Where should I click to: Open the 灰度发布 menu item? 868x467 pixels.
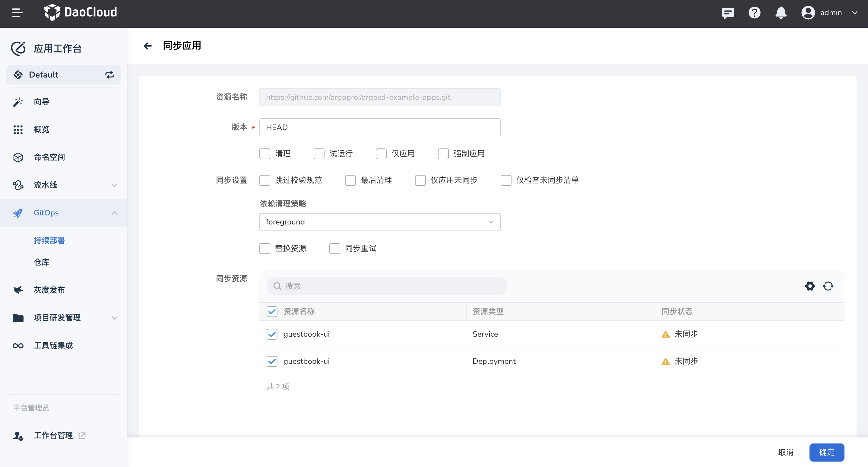pos(49,290)
